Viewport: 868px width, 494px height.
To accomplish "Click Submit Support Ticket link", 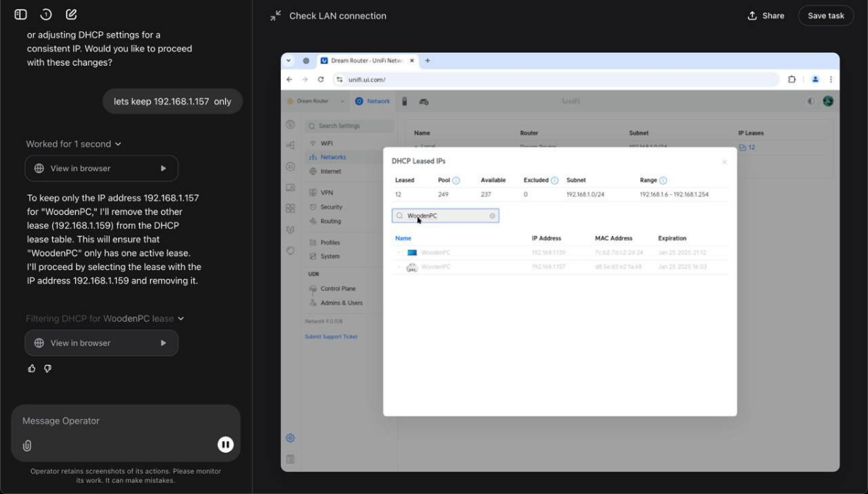I will pos(331,337).
